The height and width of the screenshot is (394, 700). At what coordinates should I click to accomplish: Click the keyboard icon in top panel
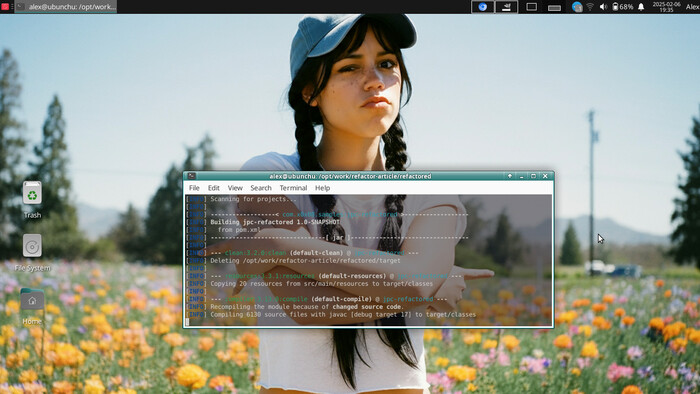tap(554, 8)
